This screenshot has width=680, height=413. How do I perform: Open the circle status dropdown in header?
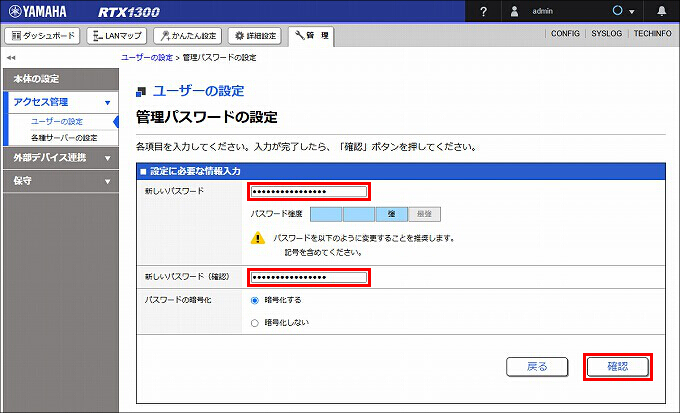(x=623, y=11)
